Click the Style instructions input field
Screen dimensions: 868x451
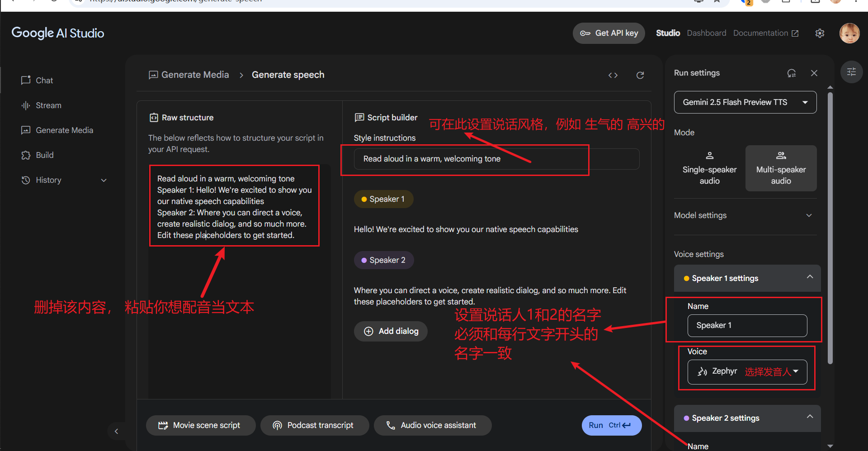click(496, 159)
